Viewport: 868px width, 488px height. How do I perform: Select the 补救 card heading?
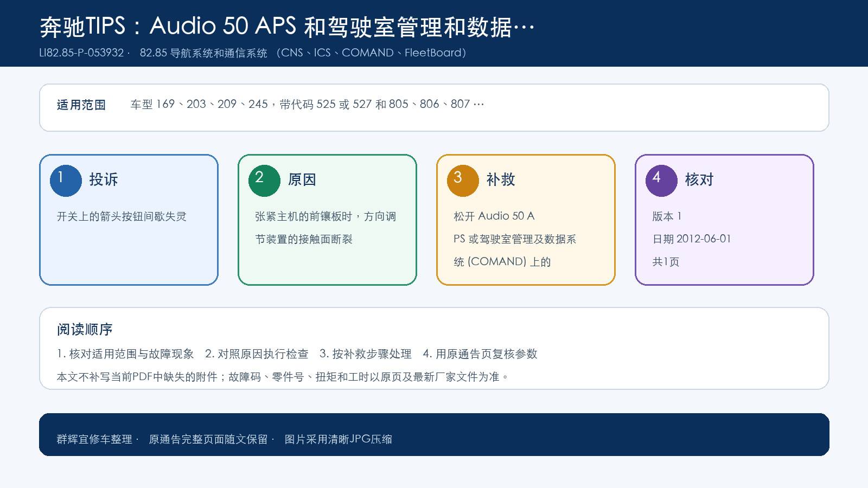click(501, 179)
